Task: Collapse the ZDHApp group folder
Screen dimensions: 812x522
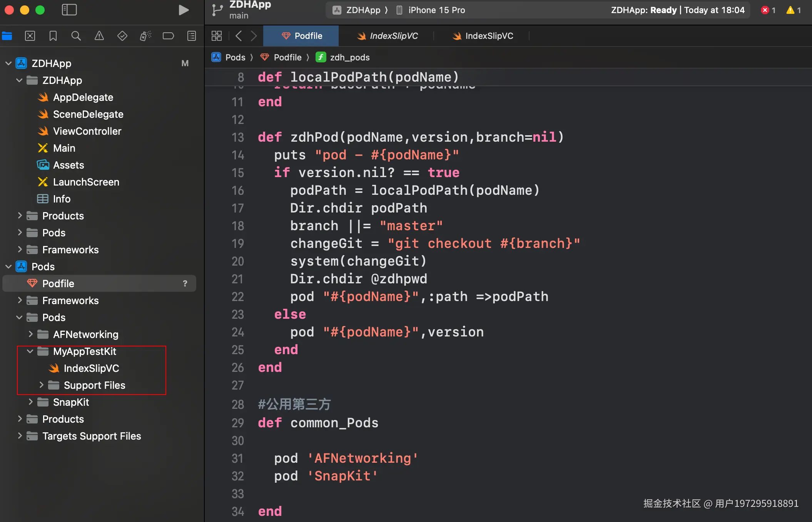Action: [x=19, y=80]
